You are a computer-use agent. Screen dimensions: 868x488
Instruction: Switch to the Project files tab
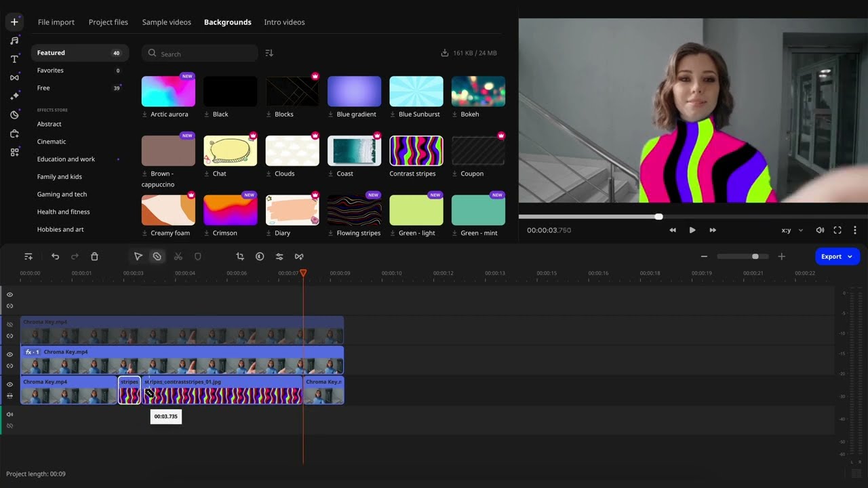pos(108,22)
